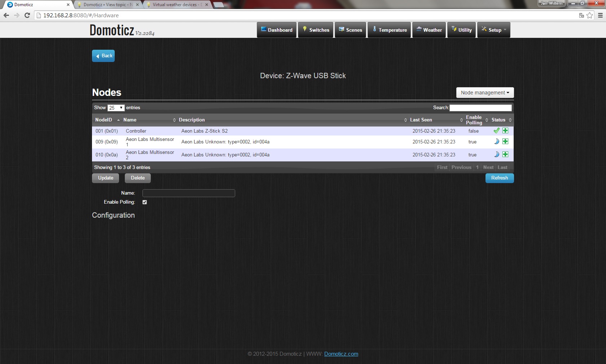606x364 pixels.
Task: Sort table by Enable Polling column
Action: 477,120
